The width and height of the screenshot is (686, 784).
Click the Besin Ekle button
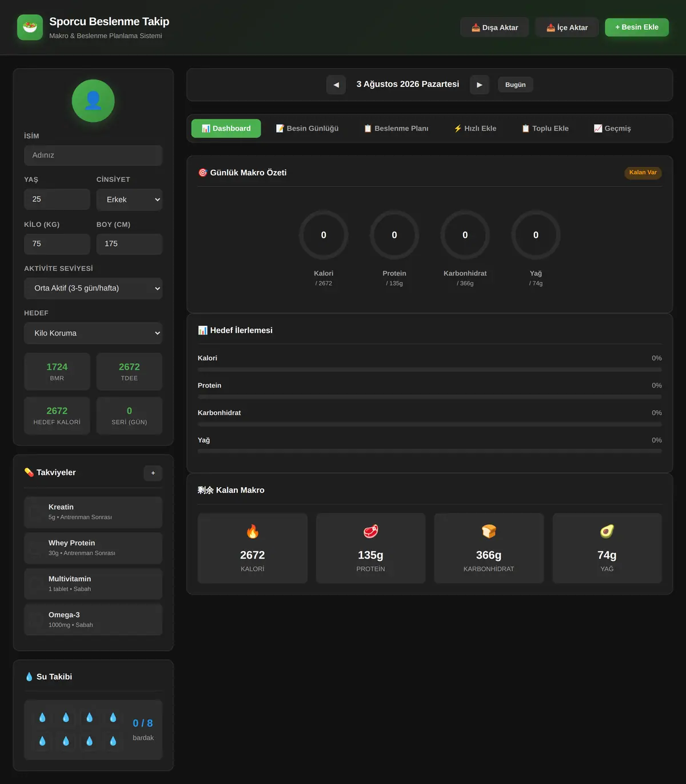[x=637, y=27]
